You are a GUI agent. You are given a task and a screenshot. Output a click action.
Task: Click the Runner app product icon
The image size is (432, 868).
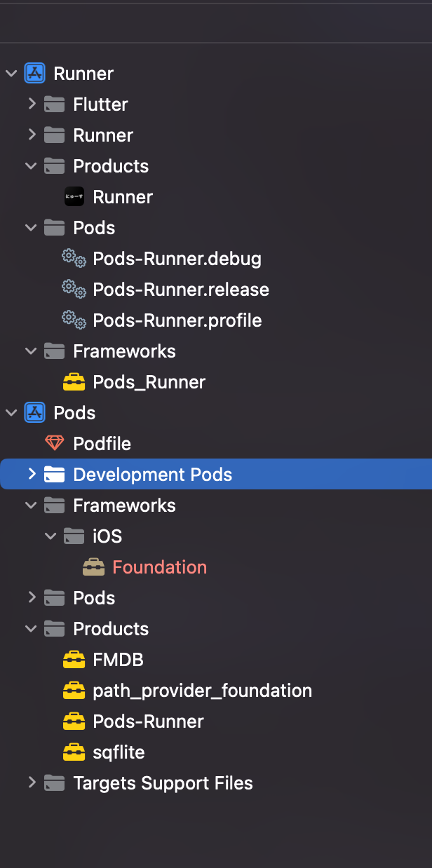click(74, 197)
